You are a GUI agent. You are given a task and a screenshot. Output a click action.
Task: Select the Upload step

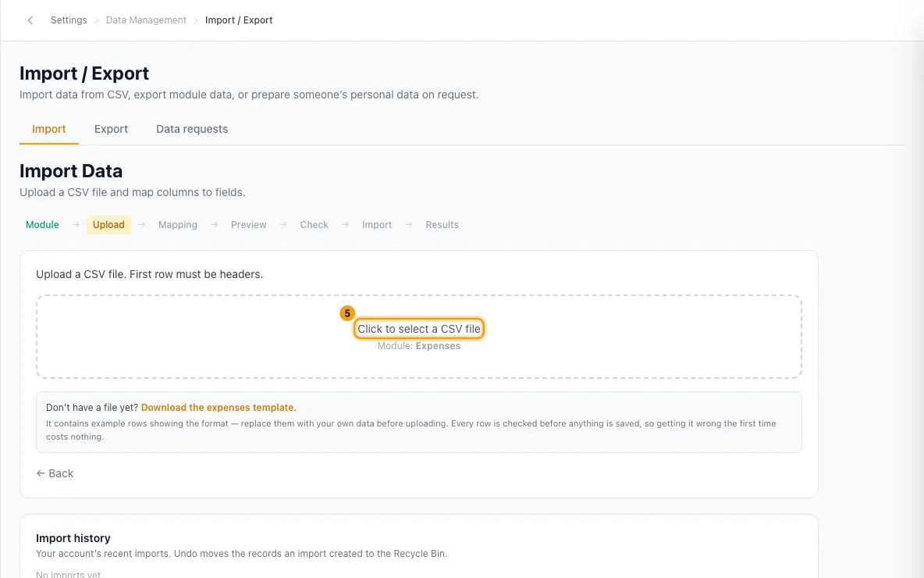(108, 225)
